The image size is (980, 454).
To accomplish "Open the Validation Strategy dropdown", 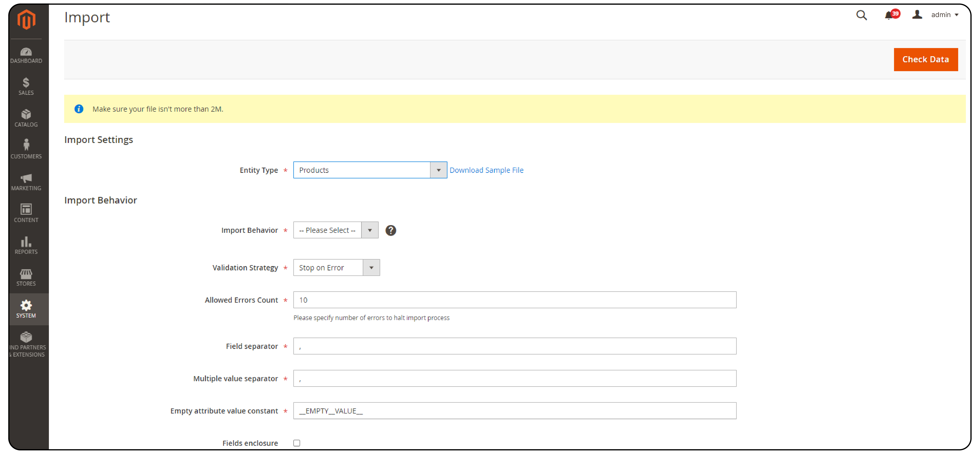I will pos(337,268).
